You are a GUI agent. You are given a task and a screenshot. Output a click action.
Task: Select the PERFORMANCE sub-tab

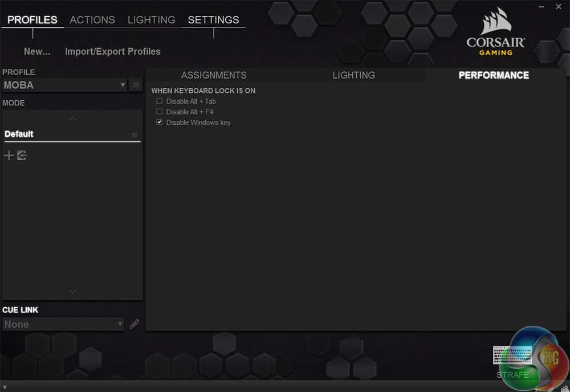[494, 75]
